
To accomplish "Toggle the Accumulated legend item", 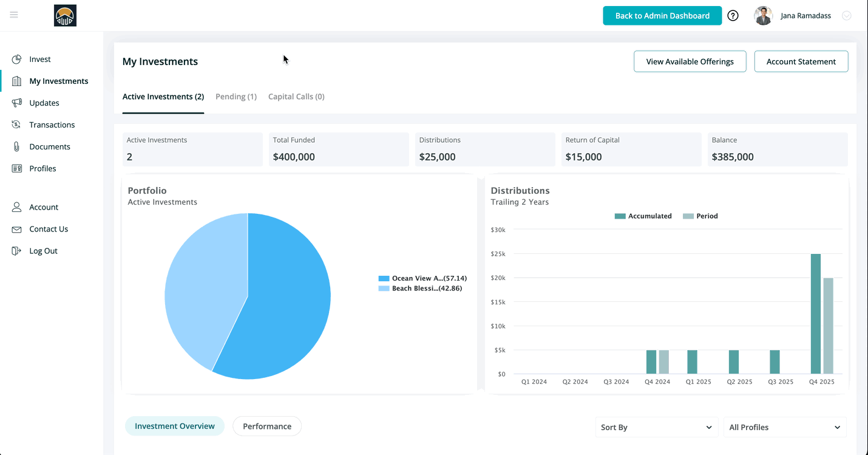I will pyautogui.click(x=643, y=216).
